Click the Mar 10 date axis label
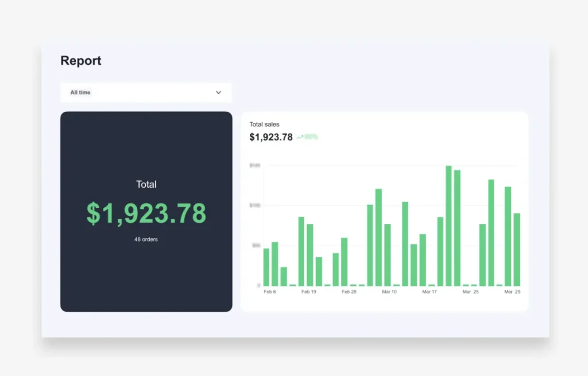This screenshot has width=588, height=376. point(389,292)
